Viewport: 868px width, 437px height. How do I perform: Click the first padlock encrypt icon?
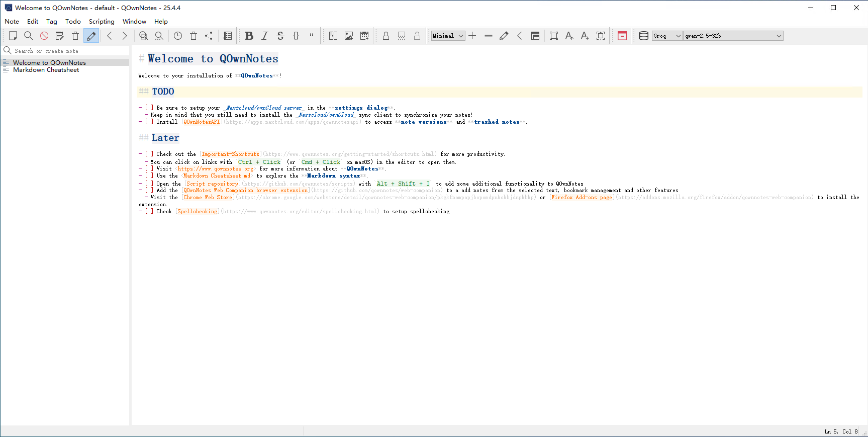pyautogui.click(x=386, y=36)
